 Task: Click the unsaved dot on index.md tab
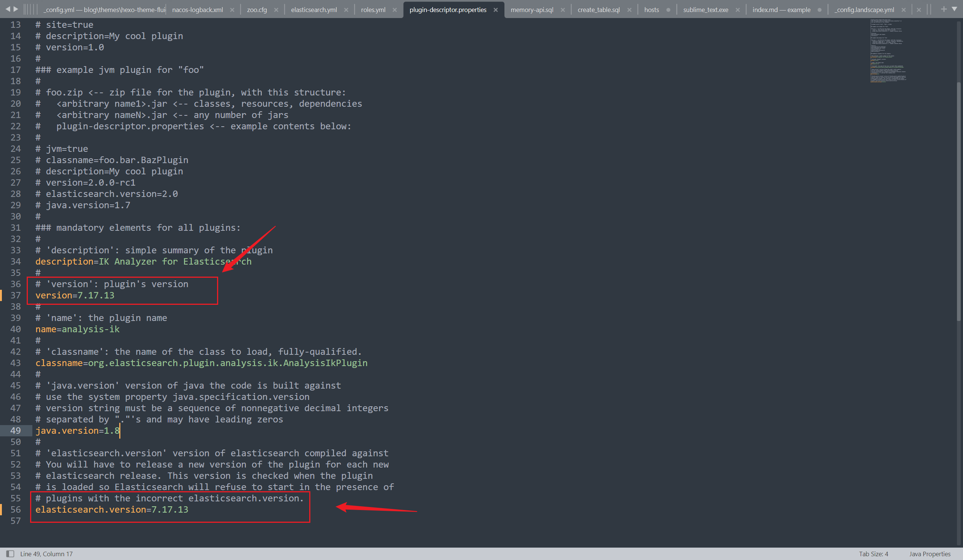pyautogui.click(x=819, y=10)
